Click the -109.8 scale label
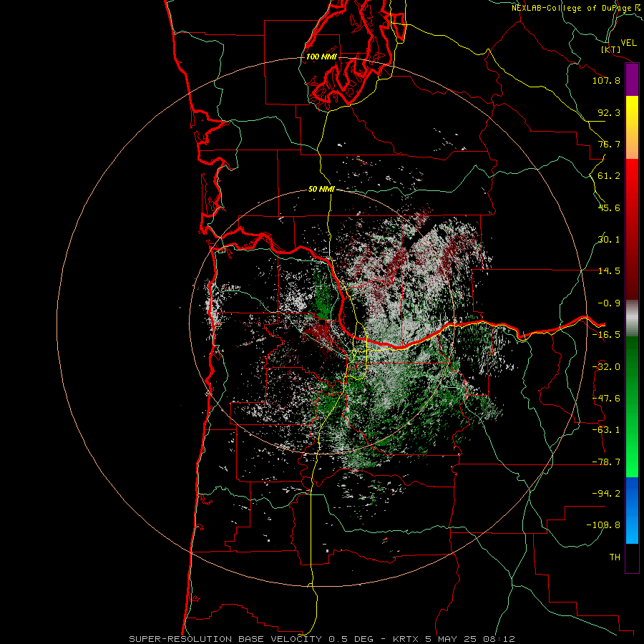Screen dimensions: 644x644 tap(603, 525)
